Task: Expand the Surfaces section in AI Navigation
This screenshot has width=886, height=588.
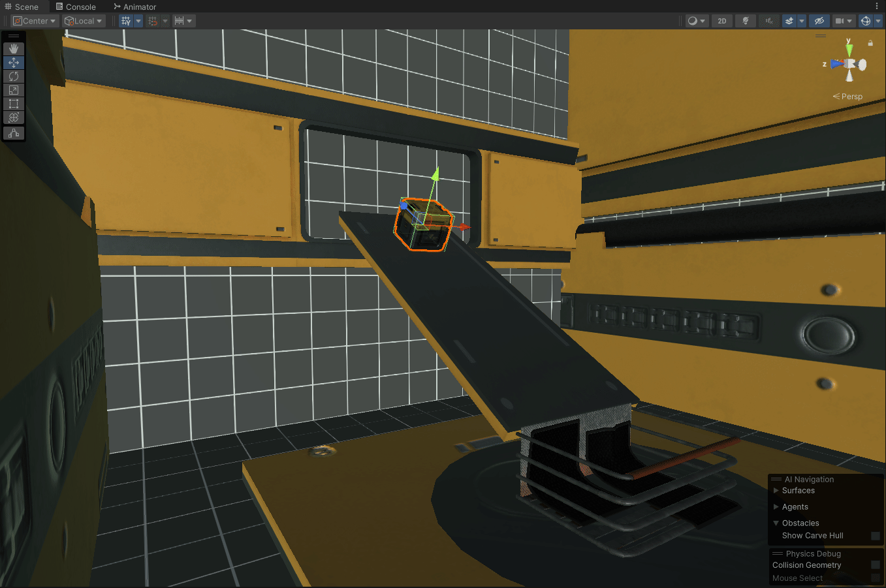Action: [x=776, y=490]
